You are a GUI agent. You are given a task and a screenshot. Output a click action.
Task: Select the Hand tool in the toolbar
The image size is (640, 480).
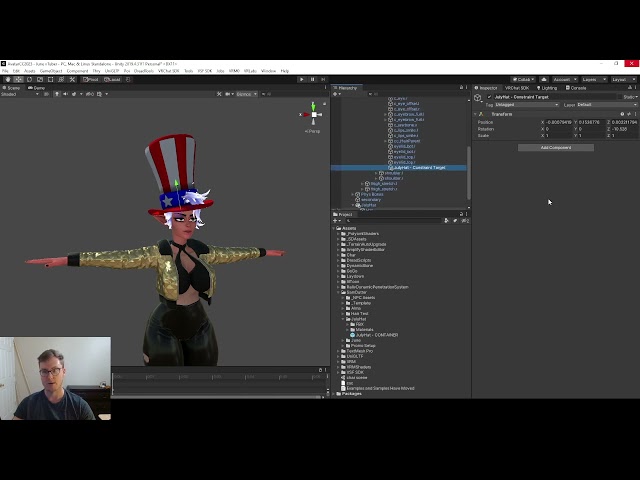(8, 80)
